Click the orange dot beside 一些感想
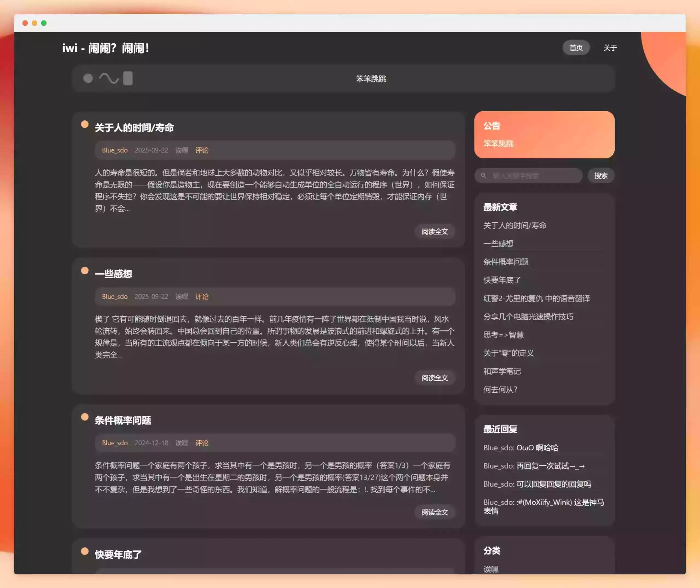The height and width of the screenshot is (588, 700). [x=85, y=271]
